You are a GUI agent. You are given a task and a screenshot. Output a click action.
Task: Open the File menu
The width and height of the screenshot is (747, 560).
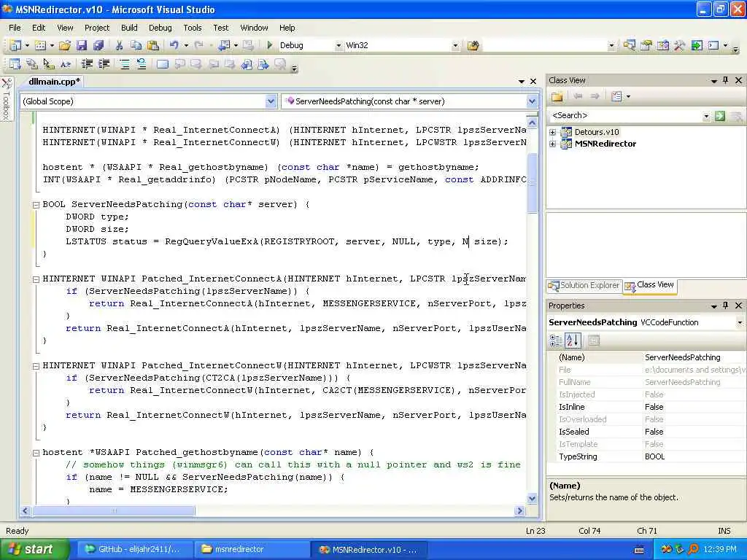[x=15, y=28]
